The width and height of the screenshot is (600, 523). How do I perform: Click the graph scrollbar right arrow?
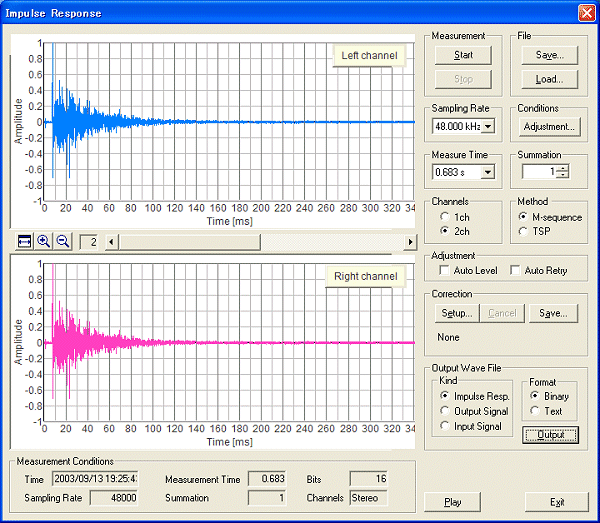[410, 242]
